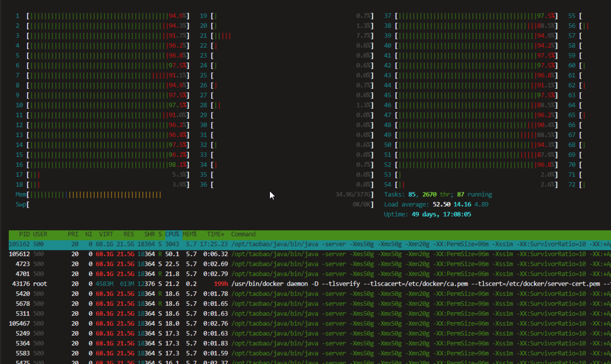This screenshot has width=611, height=364.
Task: Select PID 105162 in the process list
Action: click(x=309, y=244)
